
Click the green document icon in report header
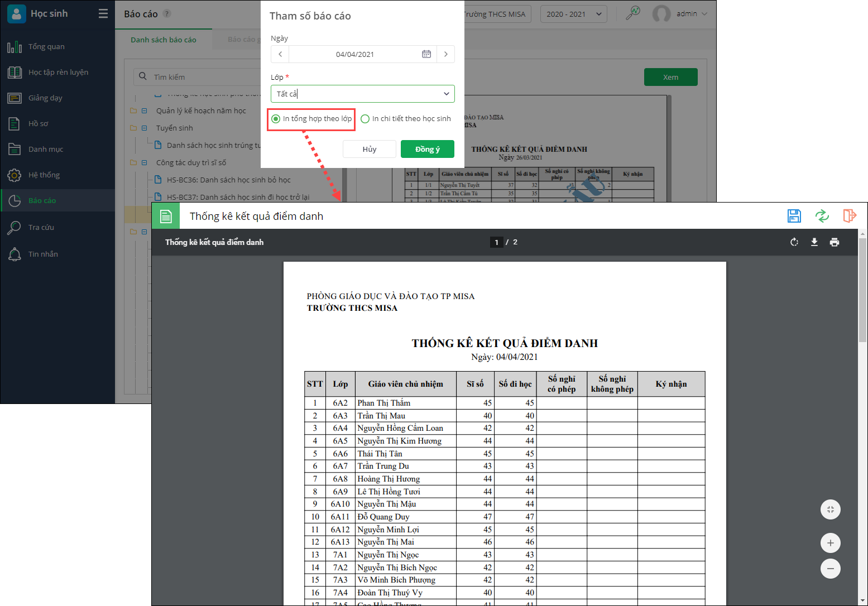(166, 216)
